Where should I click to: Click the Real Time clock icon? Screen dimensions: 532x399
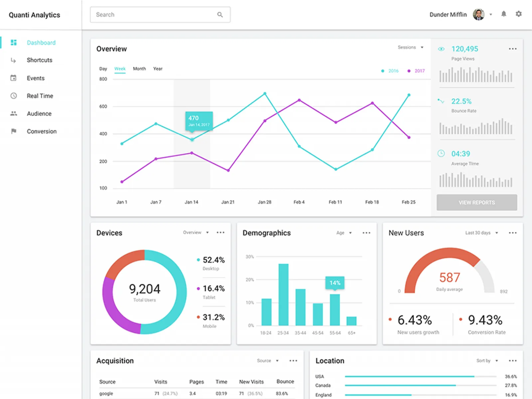coord(14,96)
